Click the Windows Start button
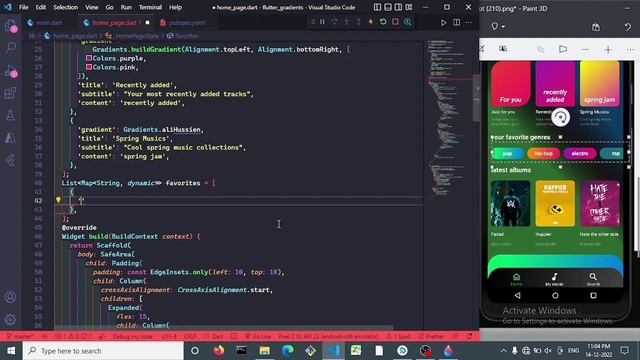640x360 pixels. [11, 351]
